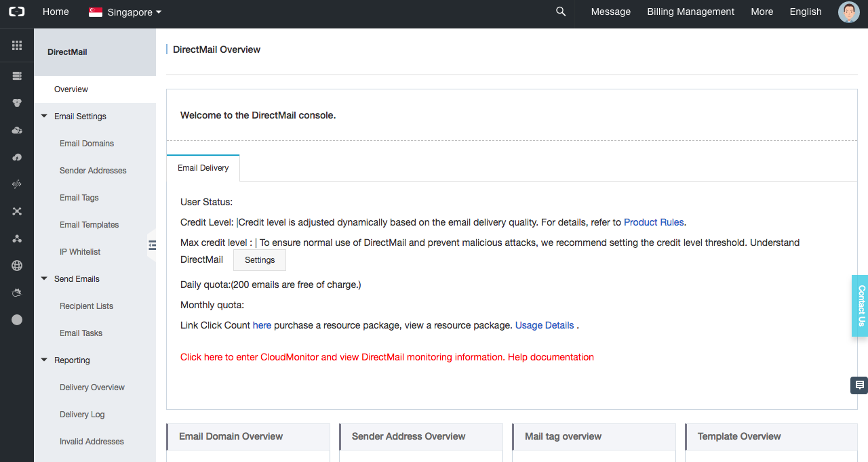Click the 'DirectMail Overview' page heading

[217, 49]
